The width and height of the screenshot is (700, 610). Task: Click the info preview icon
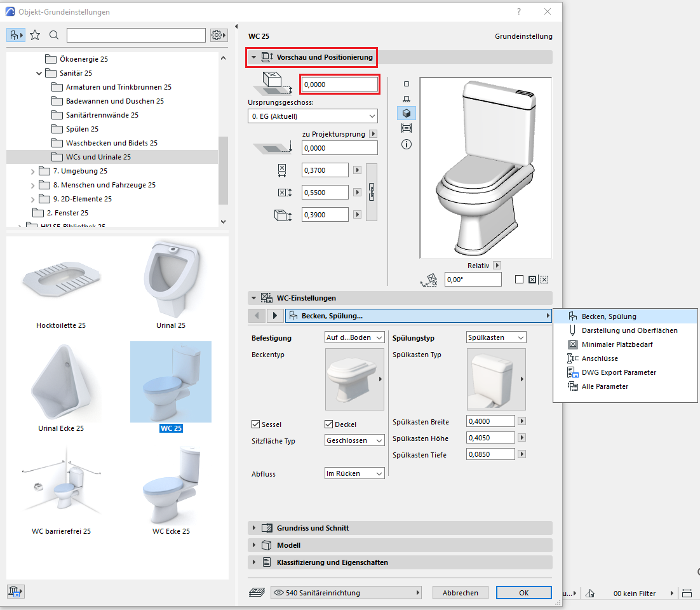(407, 144)
